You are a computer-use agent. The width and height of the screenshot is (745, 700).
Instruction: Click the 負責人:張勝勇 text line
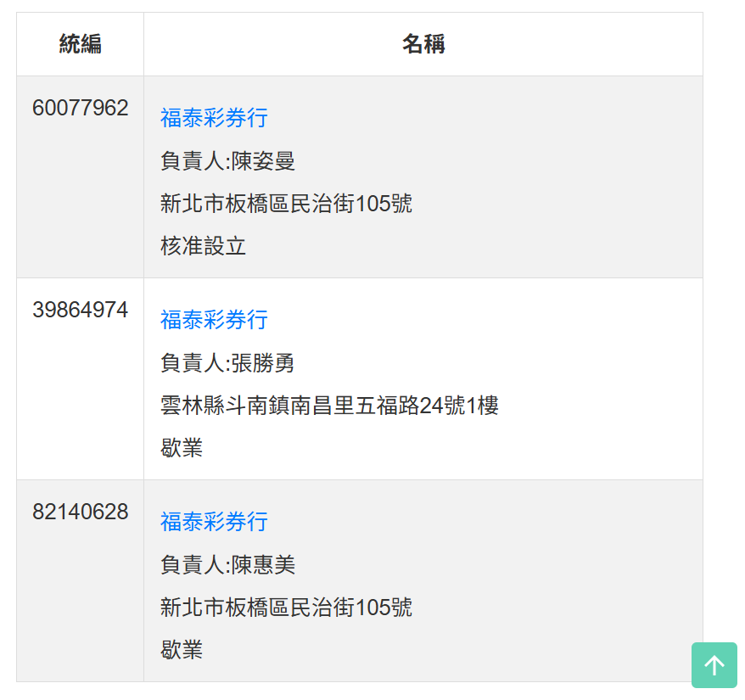[x=228, y=363]
